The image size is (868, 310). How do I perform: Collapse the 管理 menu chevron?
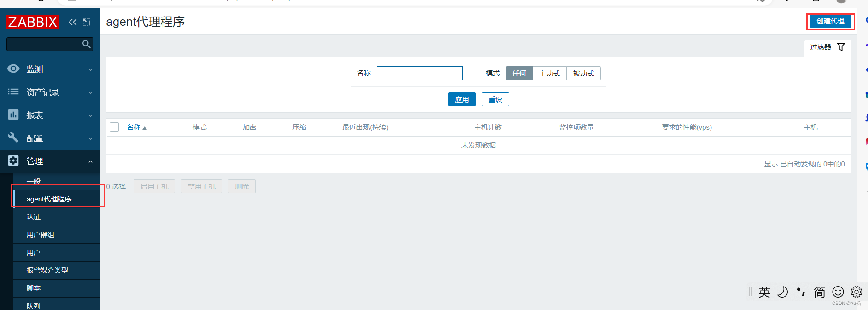[x=90, y=161]
